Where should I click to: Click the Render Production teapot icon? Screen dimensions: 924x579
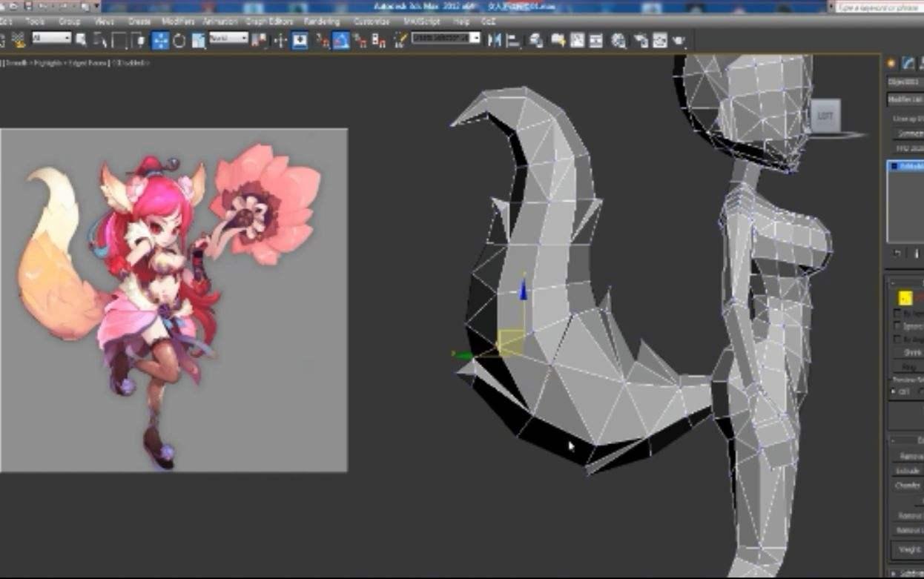(x=679, y=40)
